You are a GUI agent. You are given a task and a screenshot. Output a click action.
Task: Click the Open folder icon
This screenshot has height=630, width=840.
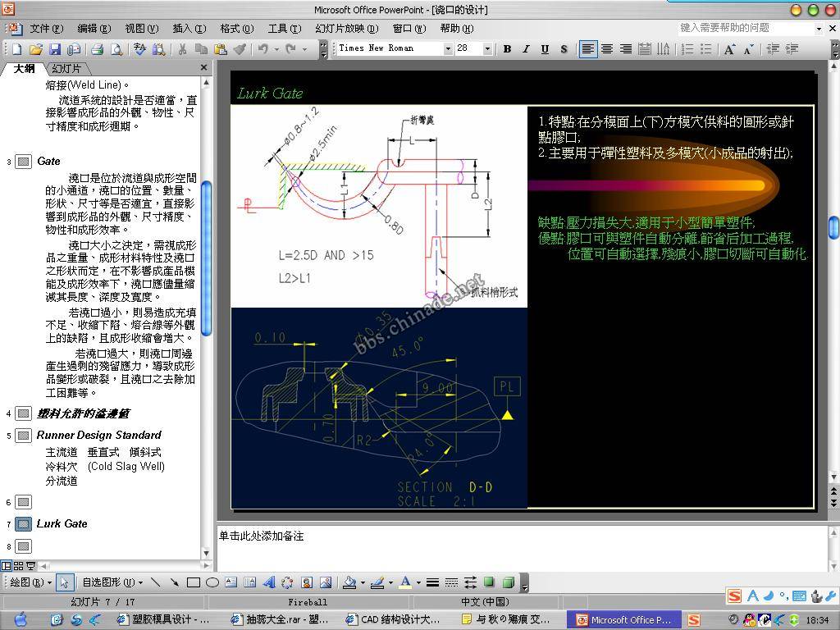pos(36,49)
